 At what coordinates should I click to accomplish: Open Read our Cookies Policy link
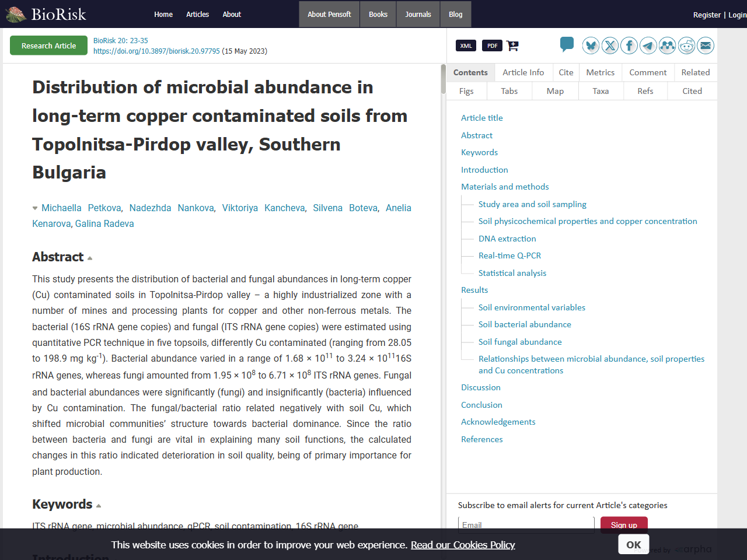point(463,545)
